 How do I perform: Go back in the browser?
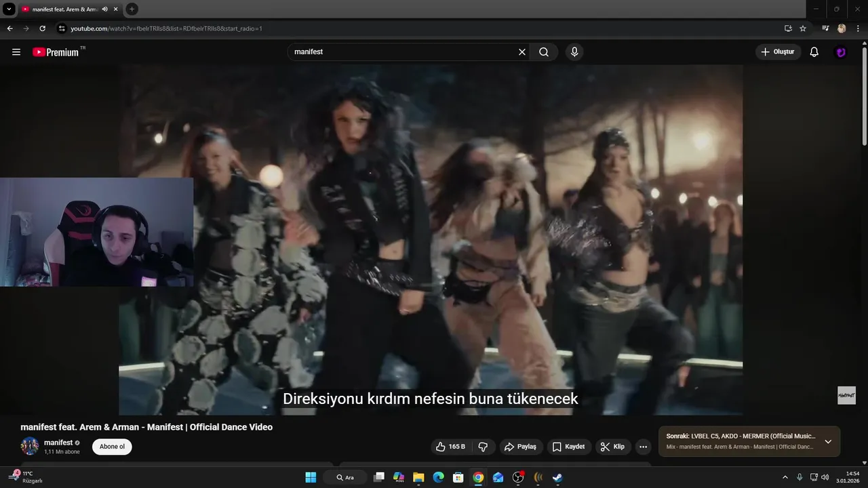(9, 28)
